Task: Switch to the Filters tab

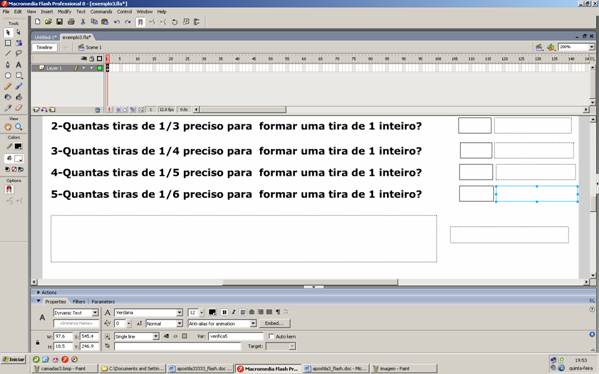Action: tap(79, 301)
